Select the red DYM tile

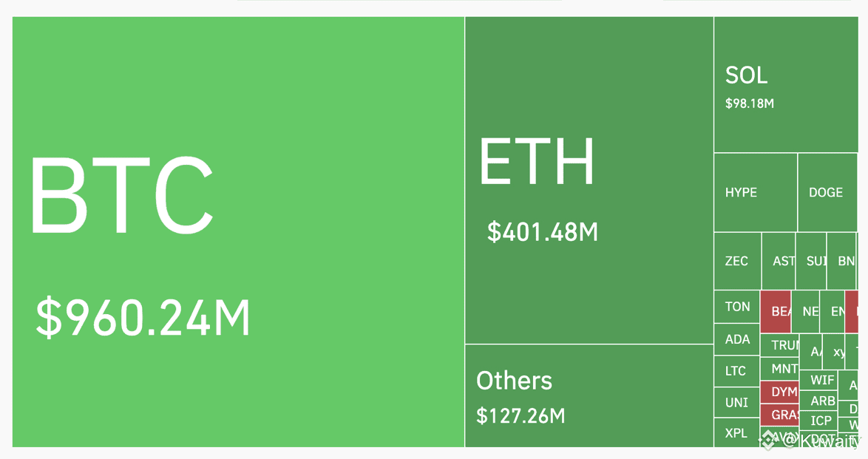click(779, 392)
